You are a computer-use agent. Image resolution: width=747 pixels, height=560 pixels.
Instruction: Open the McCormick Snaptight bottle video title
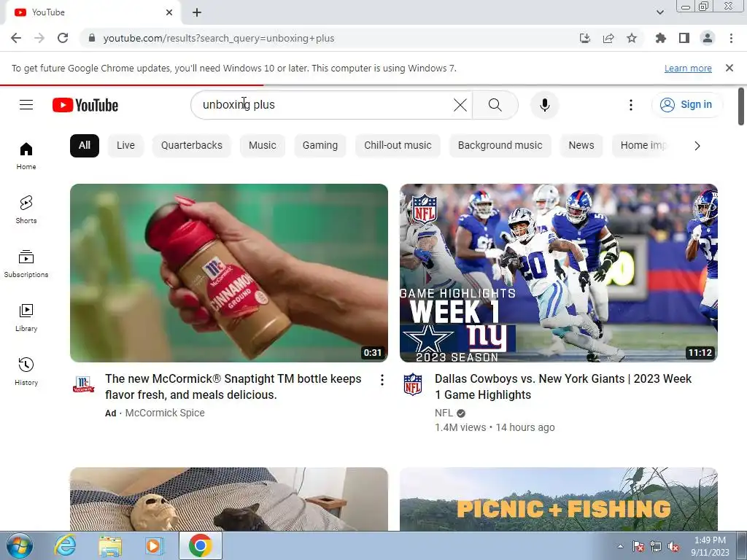233,386
